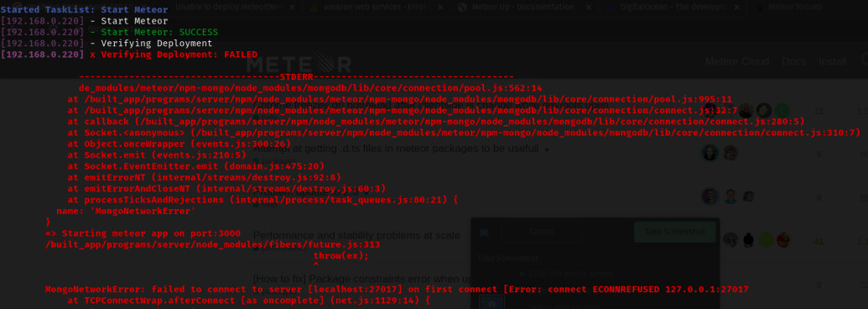
Task: Click the 'pool.js:562:14' stack trace line
Action: (310, 87)
